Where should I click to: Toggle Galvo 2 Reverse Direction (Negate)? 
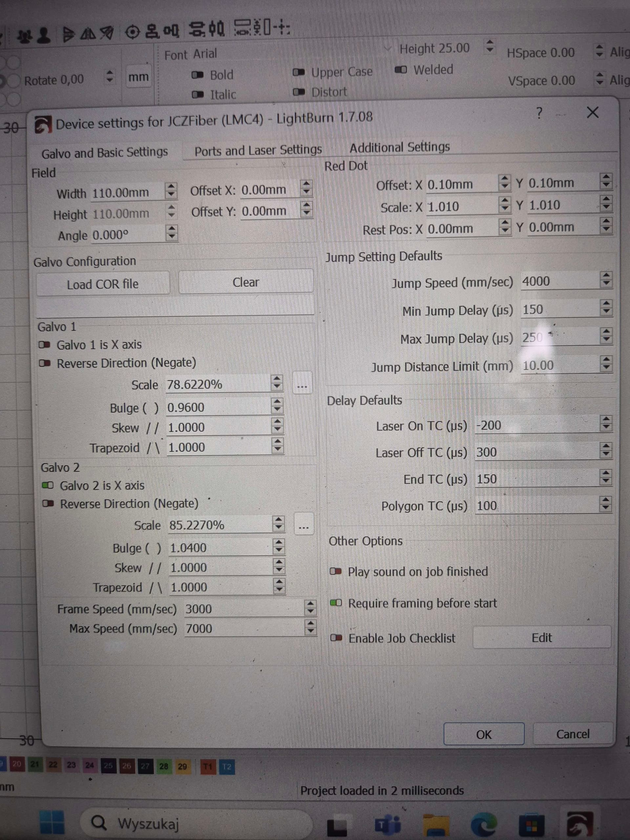48,504
